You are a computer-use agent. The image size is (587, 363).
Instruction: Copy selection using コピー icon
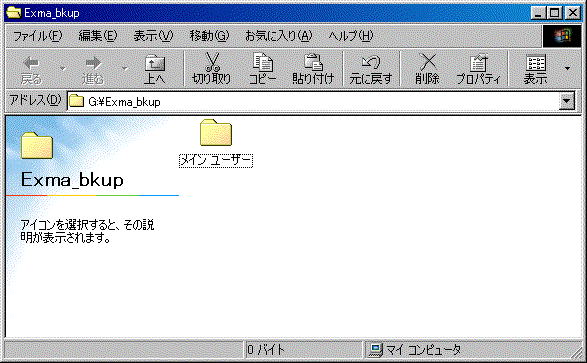262,69
